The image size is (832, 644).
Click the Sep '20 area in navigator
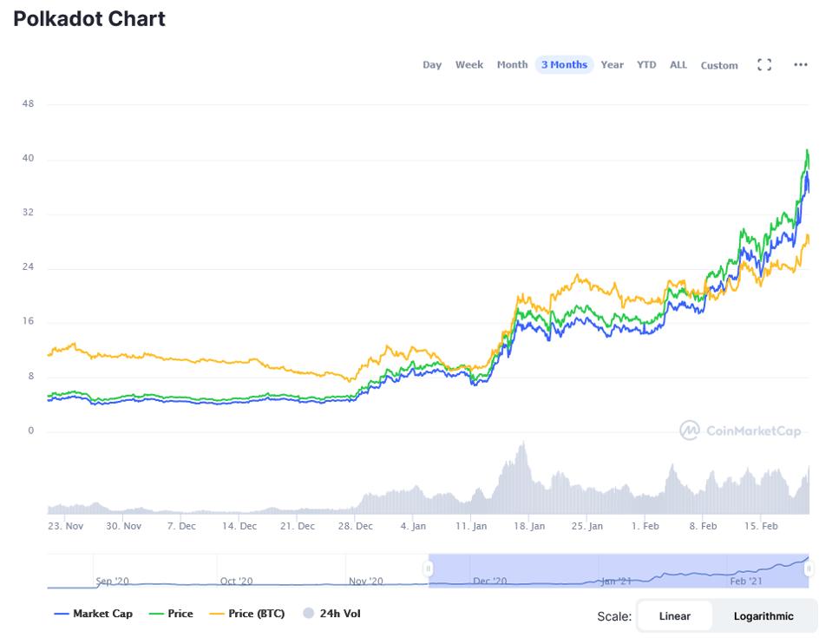pos(112,580)
